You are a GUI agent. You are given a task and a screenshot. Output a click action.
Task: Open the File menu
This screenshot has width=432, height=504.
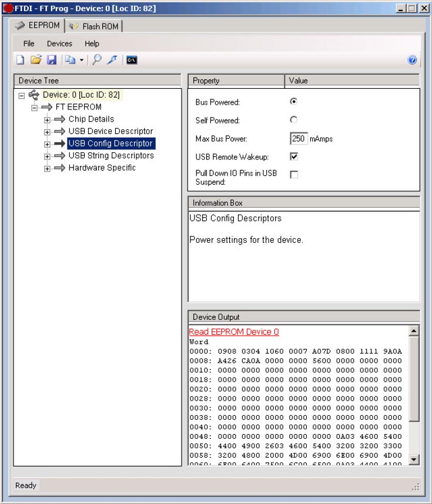point(29,44)
